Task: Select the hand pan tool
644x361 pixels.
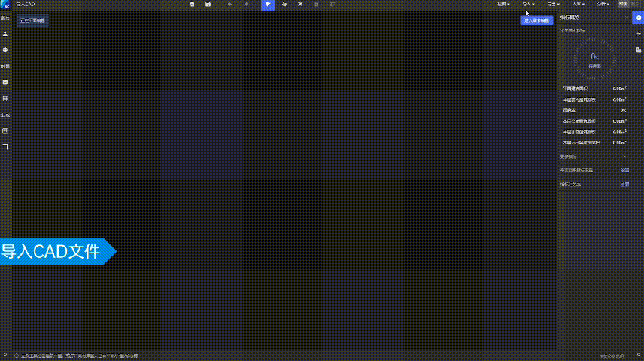Action: (x=284, y=5)
